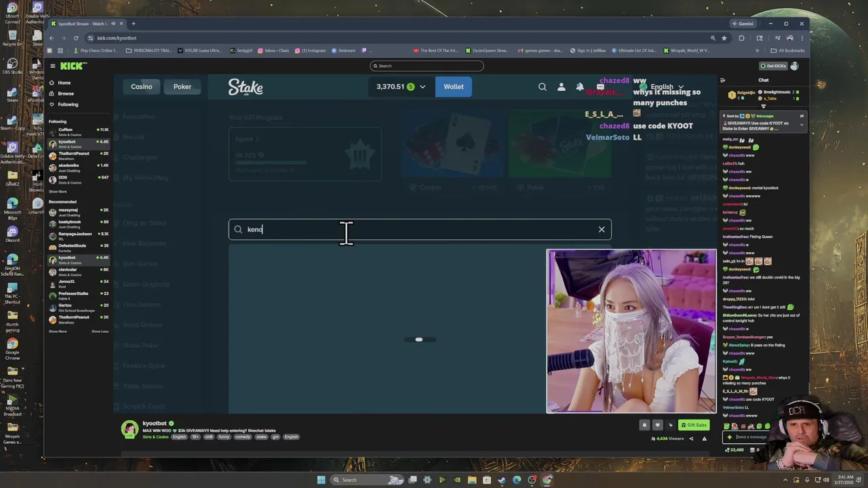Click the Stake search magnifier icon

point(542,87)
